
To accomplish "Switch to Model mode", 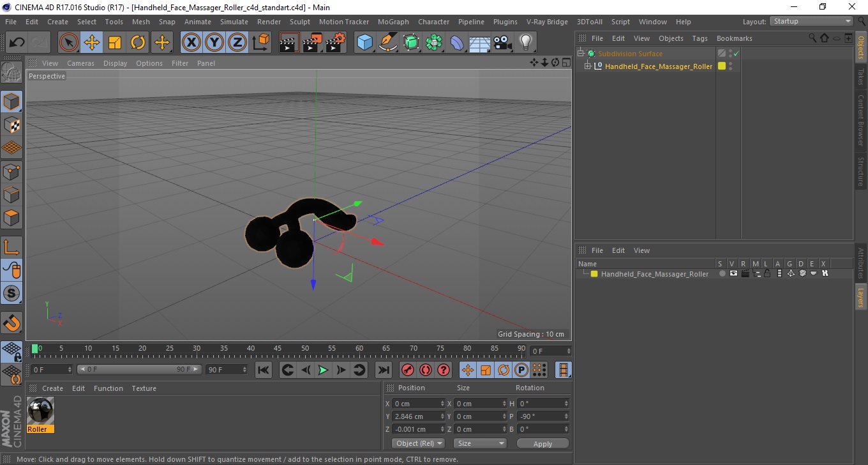I will click(12, 102).
